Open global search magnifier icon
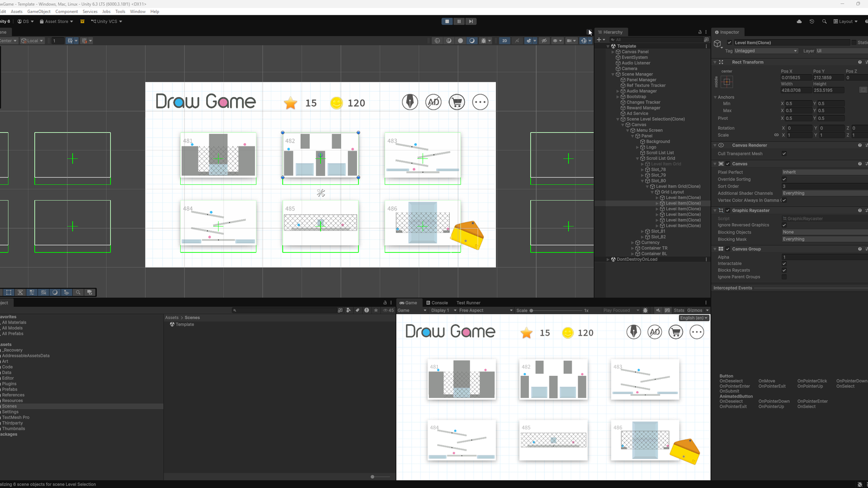868x488 pixels. click(824, 21)
